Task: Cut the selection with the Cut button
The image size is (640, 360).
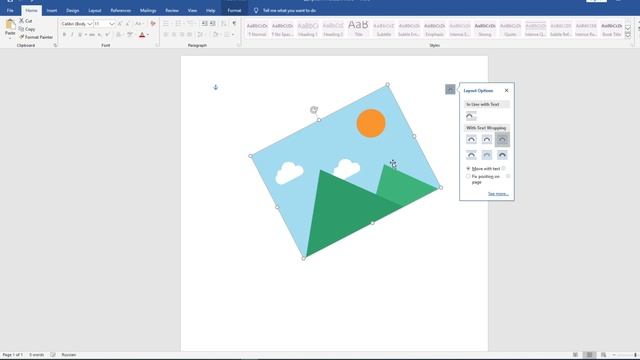Action: (x=26, y=20)
